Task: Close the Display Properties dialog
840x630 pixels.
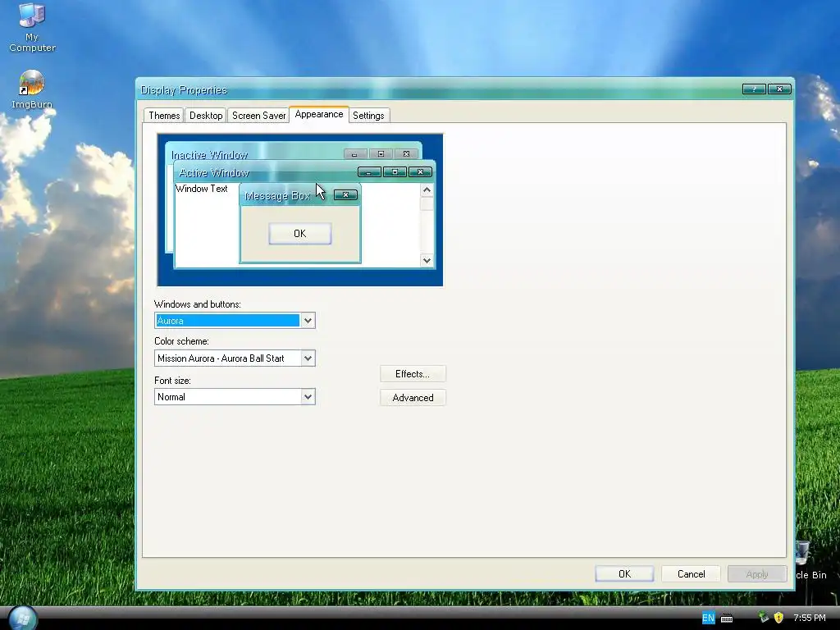Action: 779,89
